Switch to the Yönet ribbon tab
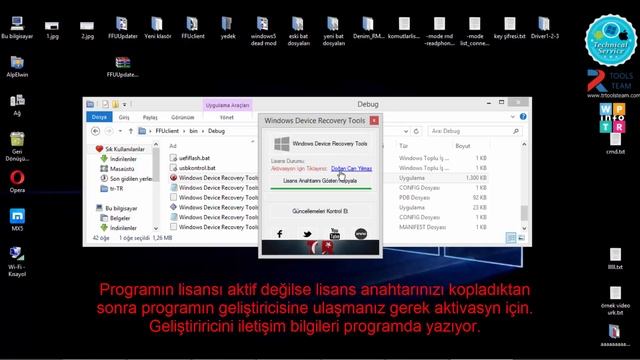 pyautogui.click(x=227, y=117)
